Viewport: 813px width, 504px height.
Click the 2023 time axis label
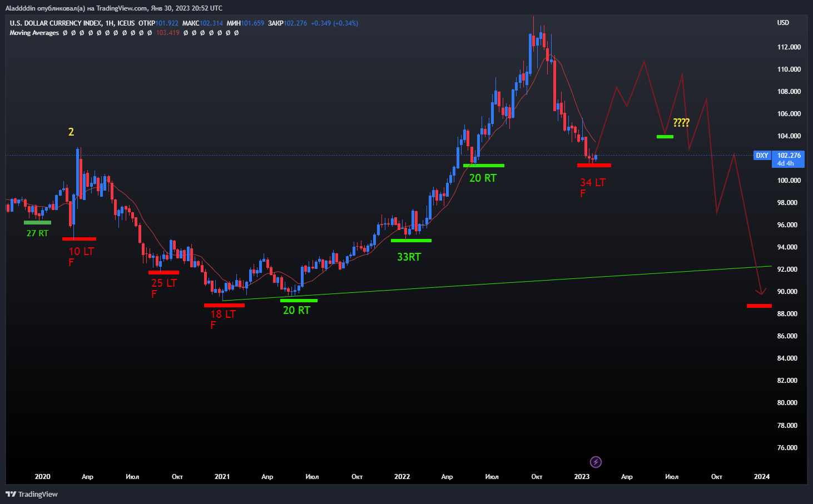pyautogui.click(x=582, y=477)
